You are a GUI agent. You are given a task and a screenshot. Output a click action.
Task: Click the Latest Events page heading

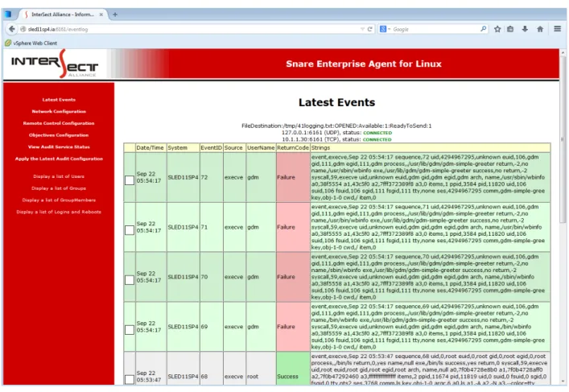(336, 102)
